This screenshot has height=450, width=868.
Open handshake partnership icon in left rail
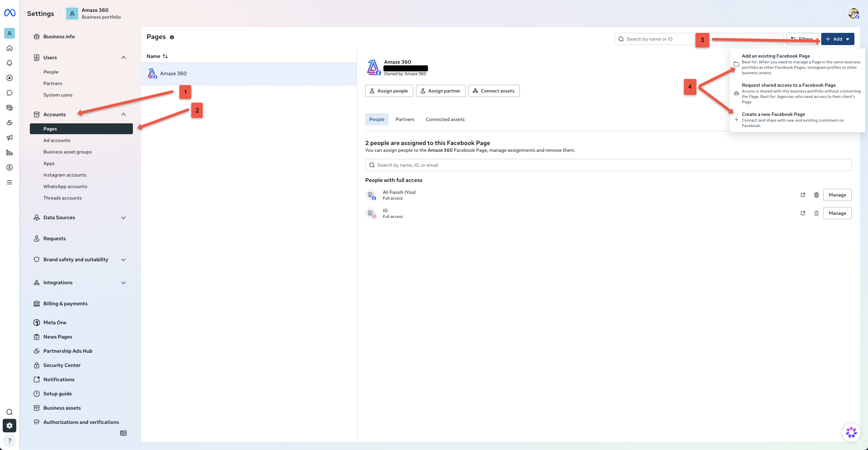(x=9, y=123)
